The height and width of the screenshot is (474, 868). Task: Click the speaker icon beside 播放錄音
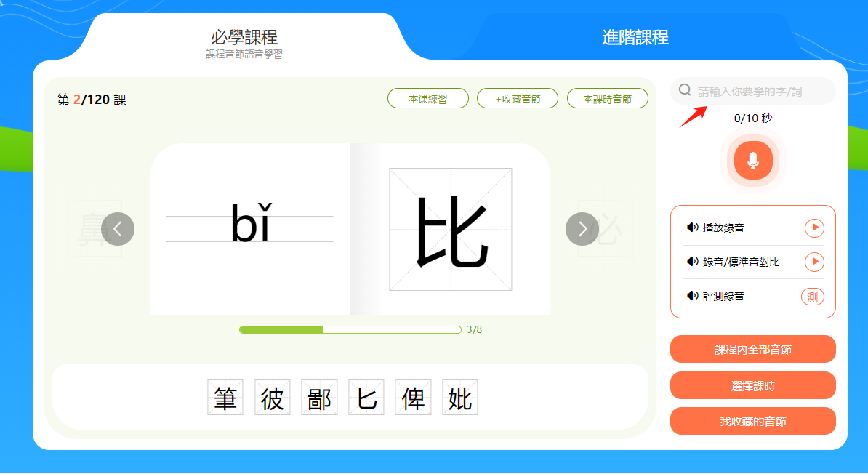692,228
